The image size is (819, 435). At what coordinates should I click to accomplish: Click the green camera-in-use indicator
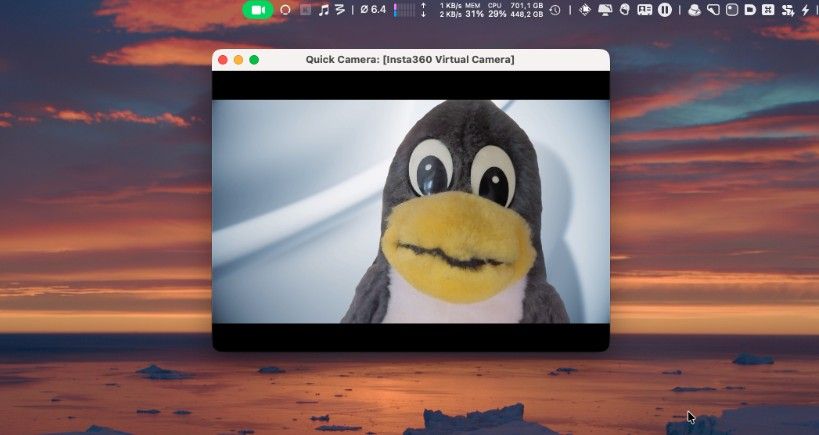(x=257, y=9)
